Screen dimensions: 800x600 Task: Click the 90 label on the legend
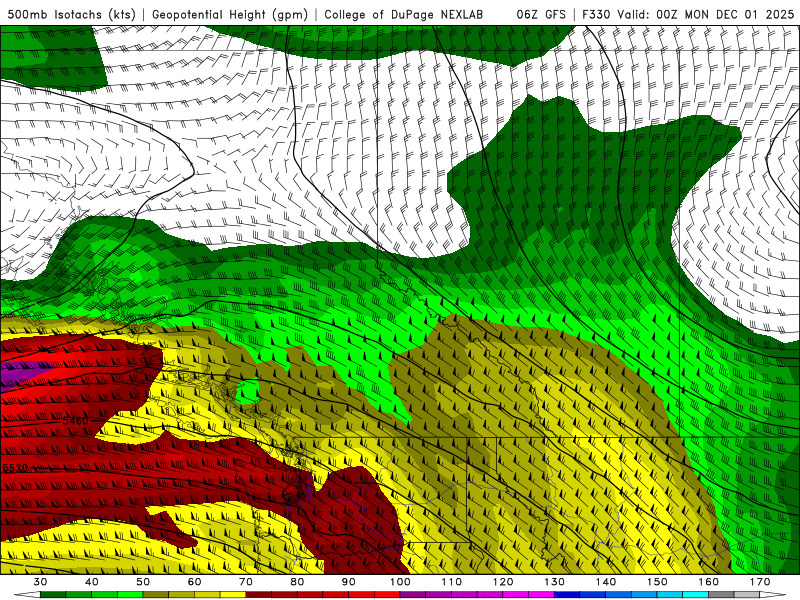click(x=348, y=582)
